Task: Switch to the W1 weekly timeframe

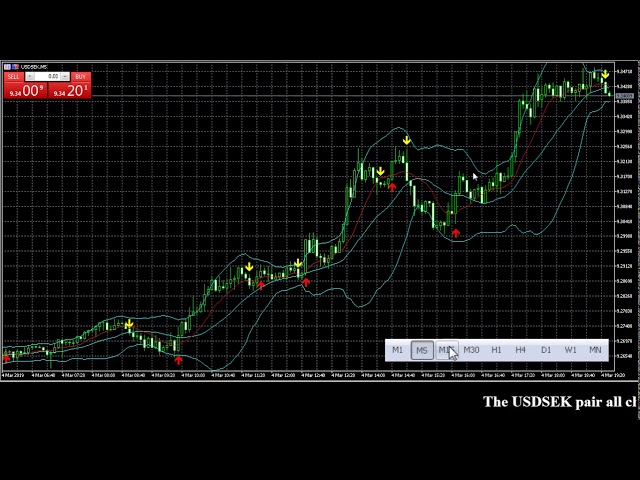Action: point(570,350)
